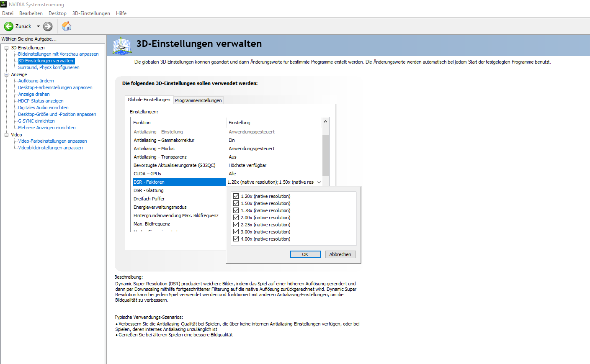This screenshot has width=590, height=364.
Task: Open Desktop-Größe und -Position anpassen
Action: 57,114
